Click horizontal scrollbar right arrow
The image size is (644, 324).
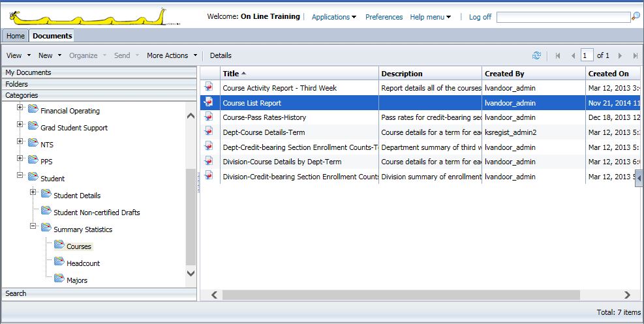pos(627,295)
